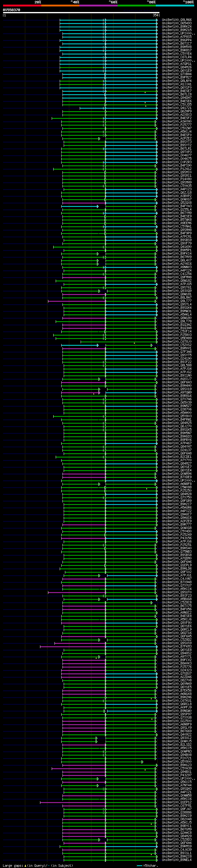
Task: Select hit UniRef100_P20721
Action: pos(177,758)
